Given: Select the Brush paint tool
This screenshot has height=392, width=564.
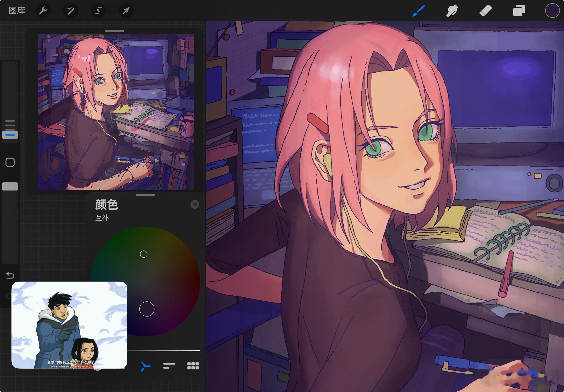Looking at the screenshot, I should pos(418,11).
